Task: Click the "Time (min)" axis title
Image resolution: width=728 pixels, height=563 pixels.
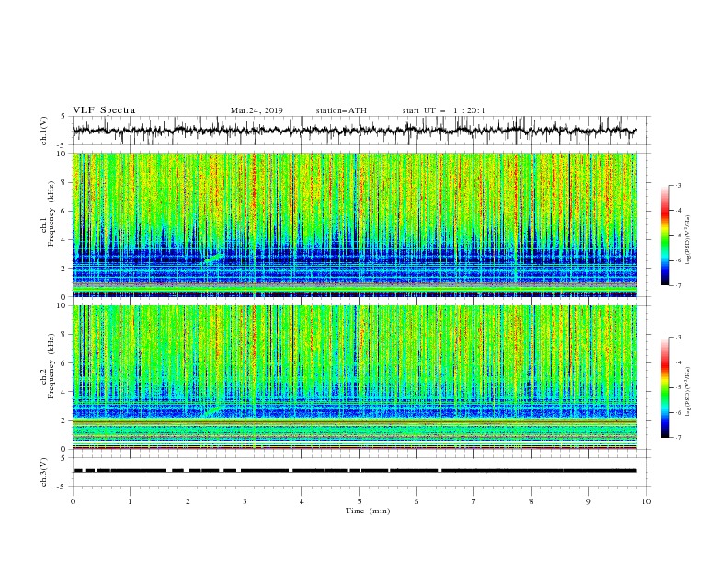Action: (x=368, y=511)
